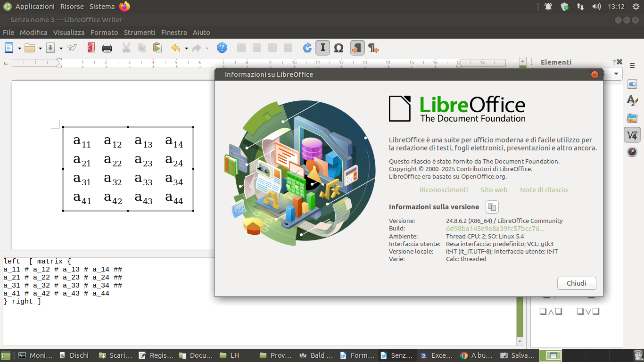Click the Copy icon in toolbar

click(141, 48)
